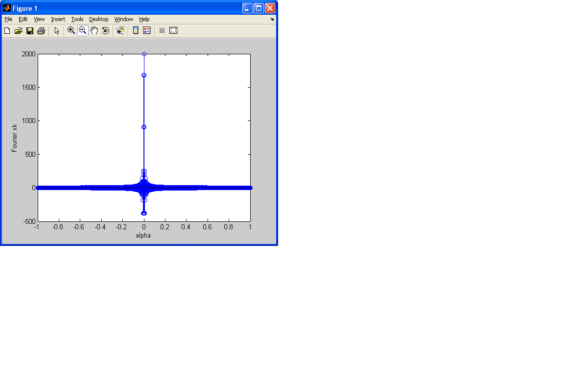
Task: Click the data marker near value 900
Action: [144, 127]
